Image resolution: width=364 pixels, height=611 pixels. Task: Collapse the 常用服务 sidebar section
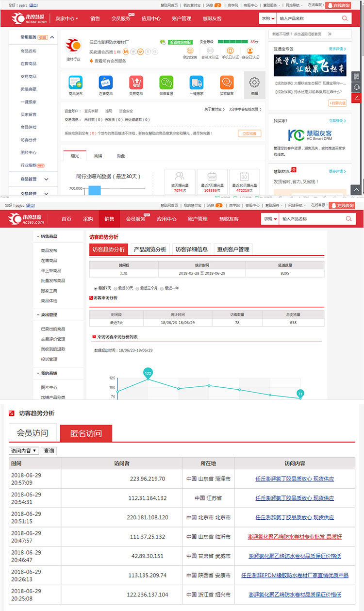52,37
